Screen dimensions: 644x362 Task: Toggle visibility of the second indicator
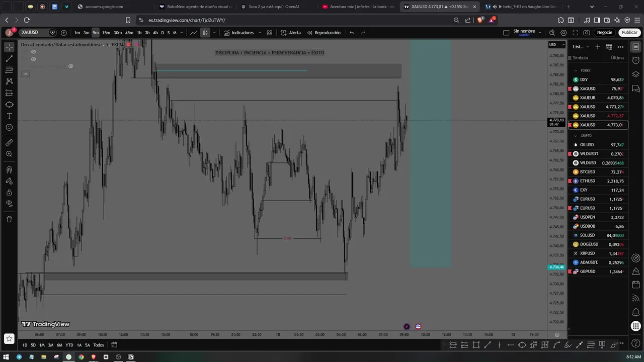(34, 59)
